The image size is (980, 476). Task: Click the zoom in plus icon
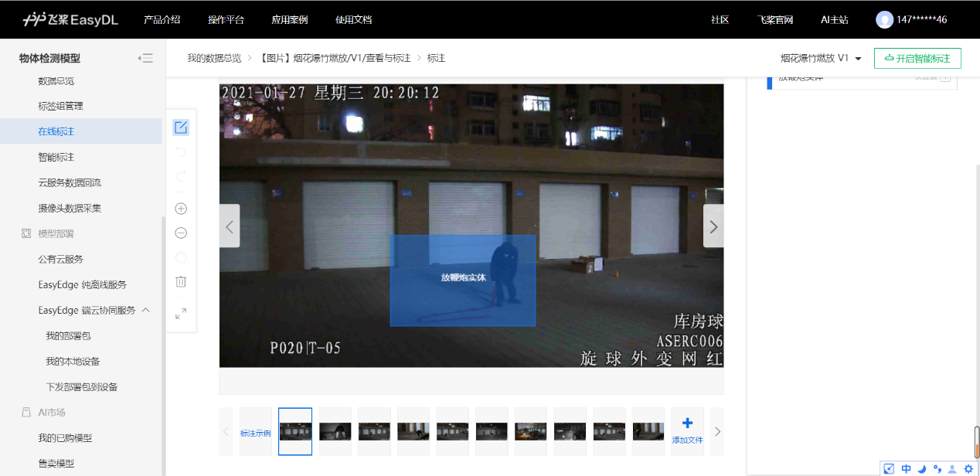tap(181, 209)
